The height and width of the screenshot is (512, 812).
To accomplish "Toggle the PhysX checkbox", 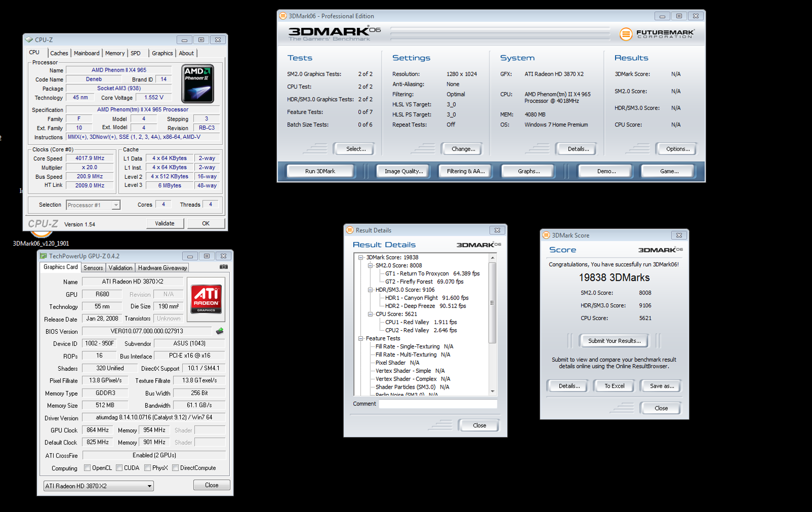I will 148,468.
